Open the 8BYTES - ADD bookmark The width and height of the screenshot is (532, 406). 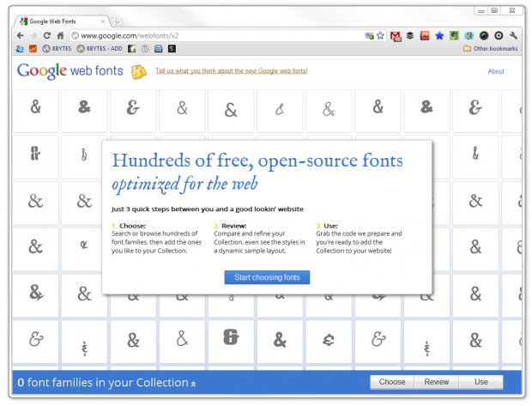click(100, 49)
